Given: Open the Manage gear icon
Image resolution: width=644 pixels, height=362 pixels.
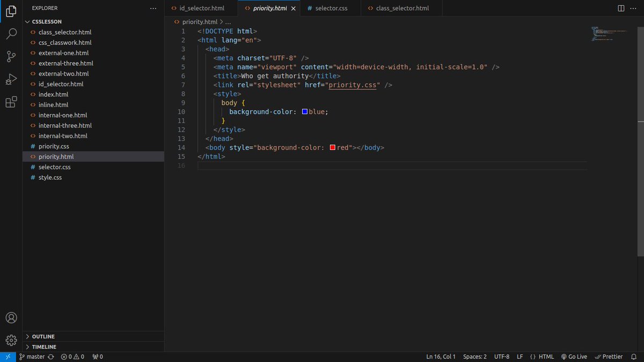Looking at the screenshot, I should [x=11, y=340].
